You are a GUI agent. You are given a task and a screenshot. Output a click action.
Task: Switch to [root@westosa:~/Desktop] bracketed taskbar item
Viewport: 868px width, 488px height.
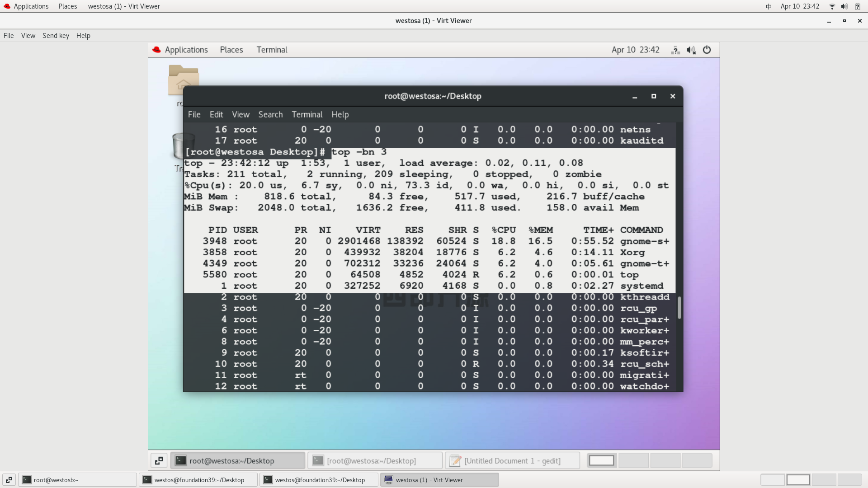pos(375,460)
